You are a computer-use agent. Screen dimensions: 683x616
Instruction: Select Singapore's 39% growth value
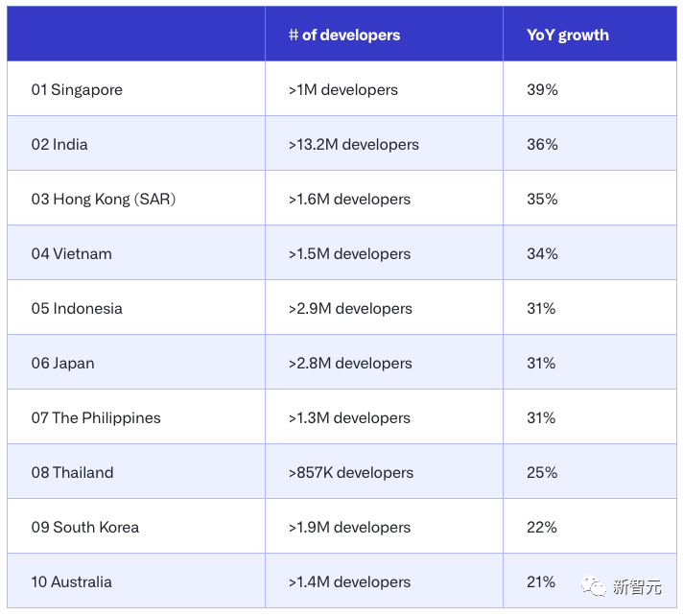pyautogui.click(x=542, y=89)
